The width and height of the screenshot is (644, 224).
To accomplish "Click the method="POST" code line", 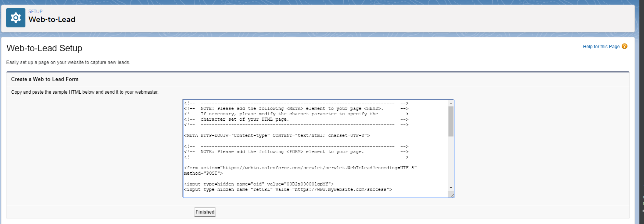I will point(203,173).
